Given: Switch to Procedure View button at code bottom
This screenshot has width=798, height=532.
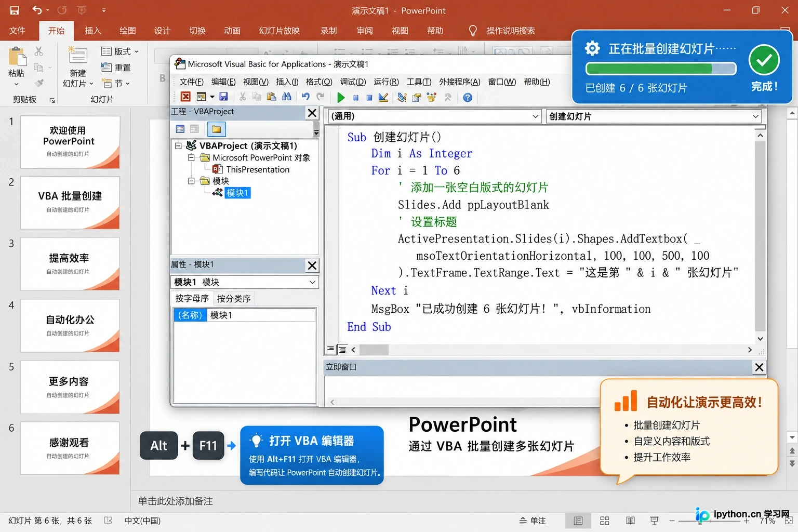Looking at the screenshot, I should coord(331,350).
